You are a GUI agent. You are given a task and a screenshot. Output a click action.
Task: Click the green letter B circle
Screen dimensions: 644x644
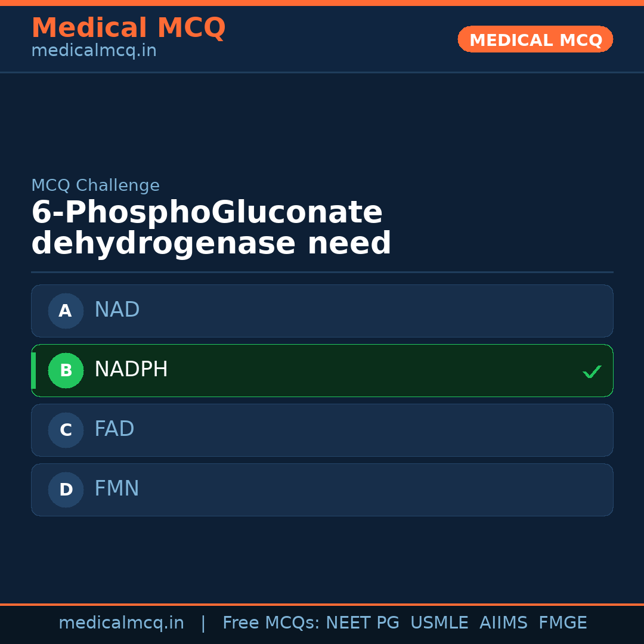coord(66,370)
